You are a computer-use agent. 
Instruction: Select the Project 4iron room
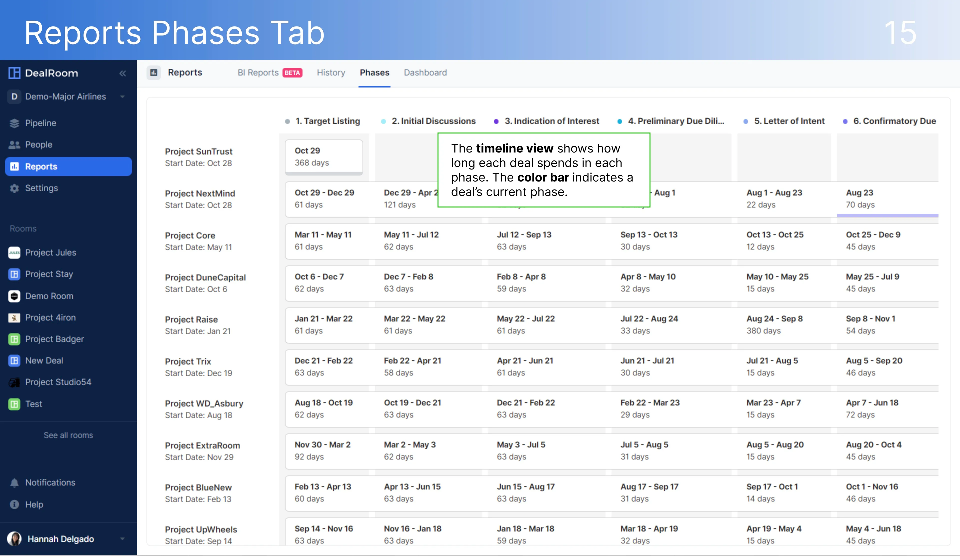(50, 317)
